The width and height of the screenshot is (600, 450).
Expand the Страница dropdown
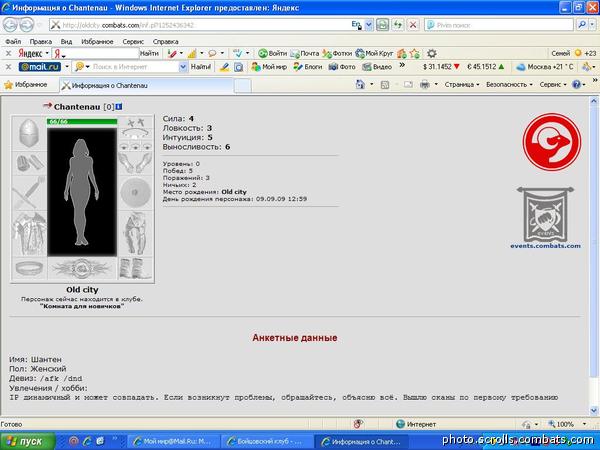pos(461,85)
